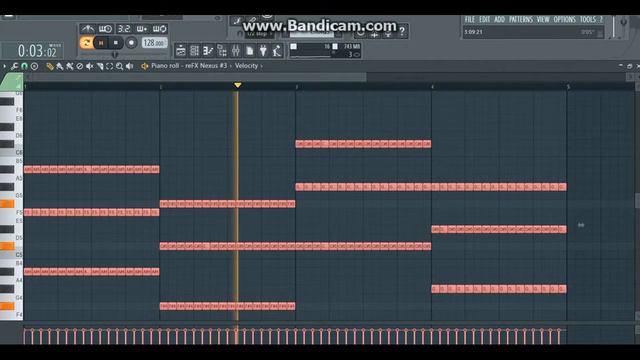The image size is (640, 360).
Task: Select the dashed-square Select tool
Action: pyautogui.click(x=109, y=66)
